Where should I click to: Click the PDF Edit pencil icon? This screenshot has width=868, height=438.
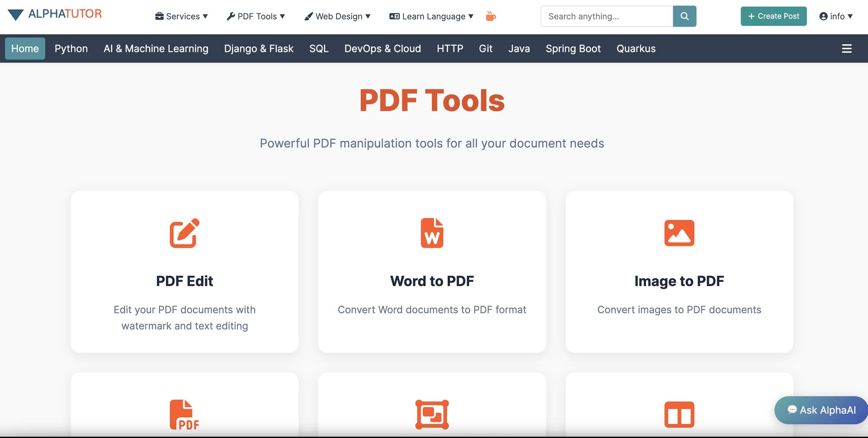tap(185, 233)
